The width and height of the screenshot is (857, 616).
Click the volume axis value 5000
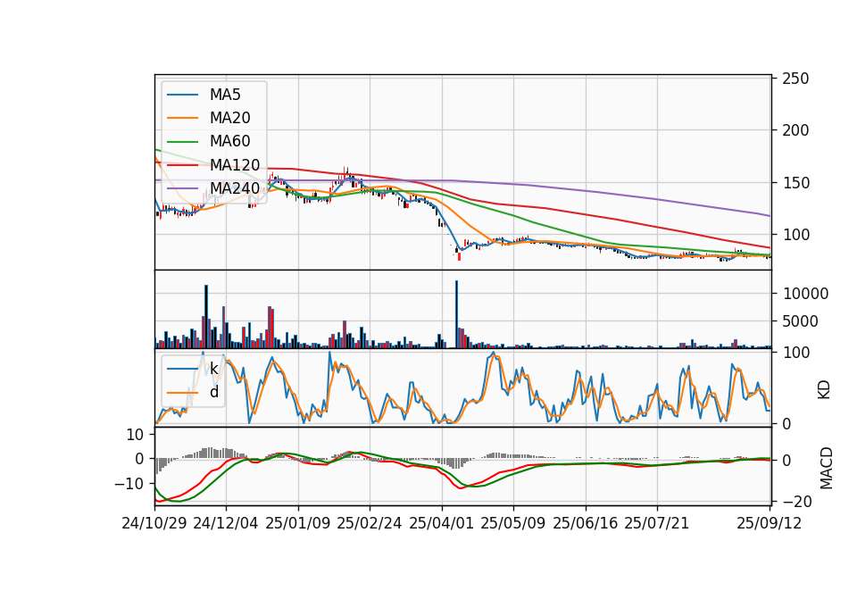pos(800,321)
